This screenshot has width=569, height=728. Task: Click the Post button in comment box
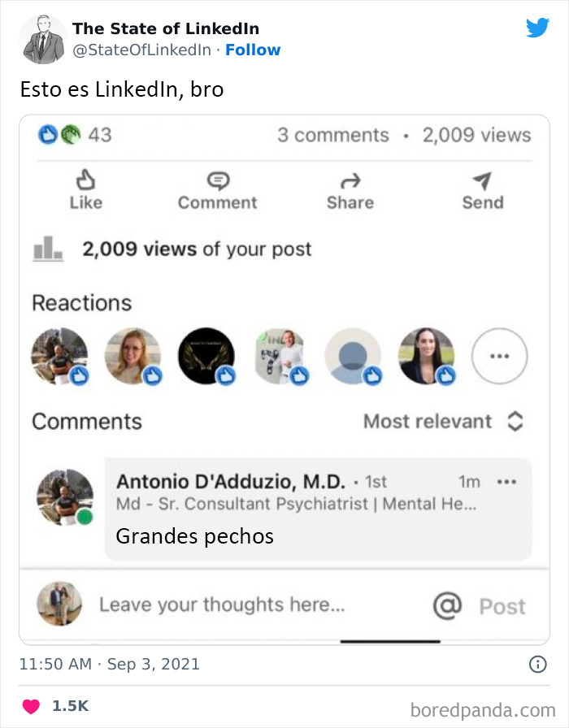[x=503, y=606]
